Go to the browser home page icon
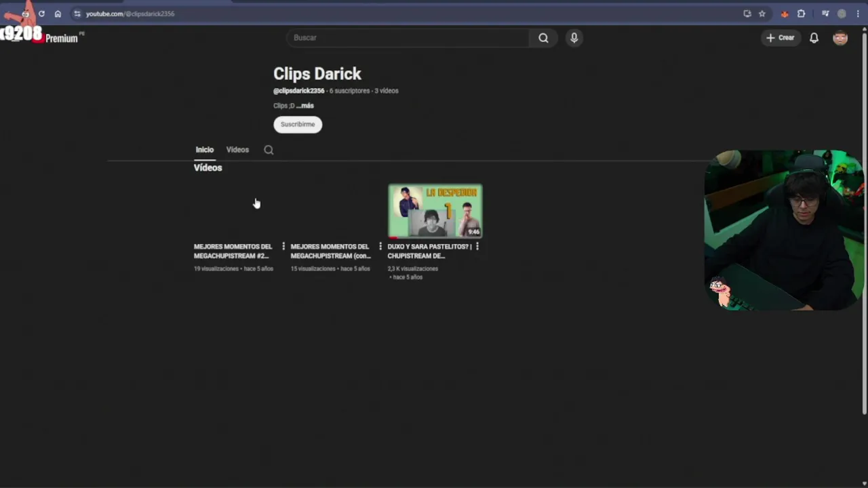Screen dimensions: 868x488 (58, 14)
